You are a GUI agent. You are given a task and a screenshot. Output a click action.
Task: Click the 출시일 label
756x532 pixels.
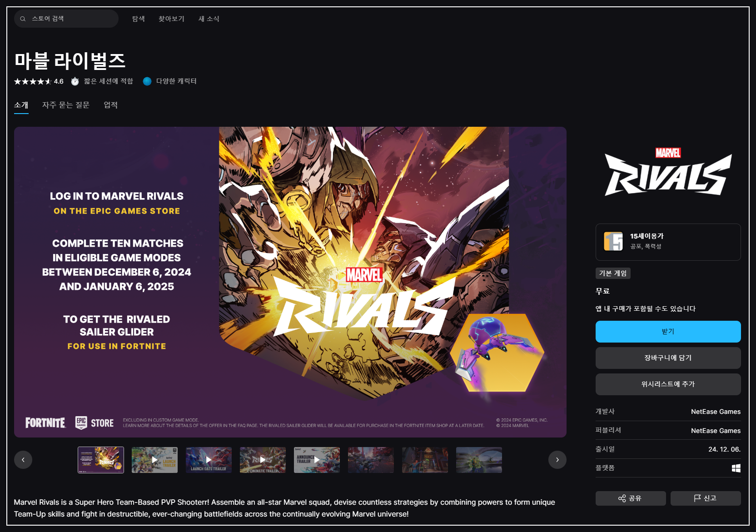click(605, 449)
